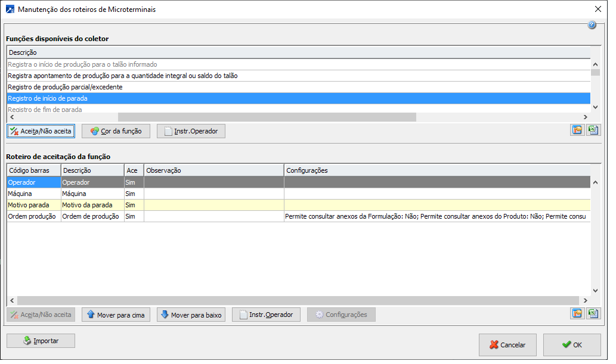Click lower disabled Aceita/Não aceita button
616x364 pixels.
(x=41, y=315)
